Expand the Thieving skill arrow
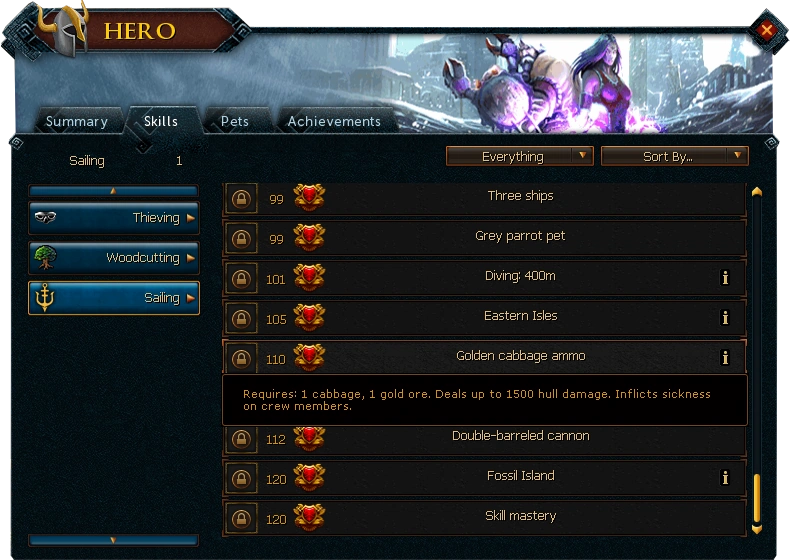790x560 pixels. tap(190, 218)
